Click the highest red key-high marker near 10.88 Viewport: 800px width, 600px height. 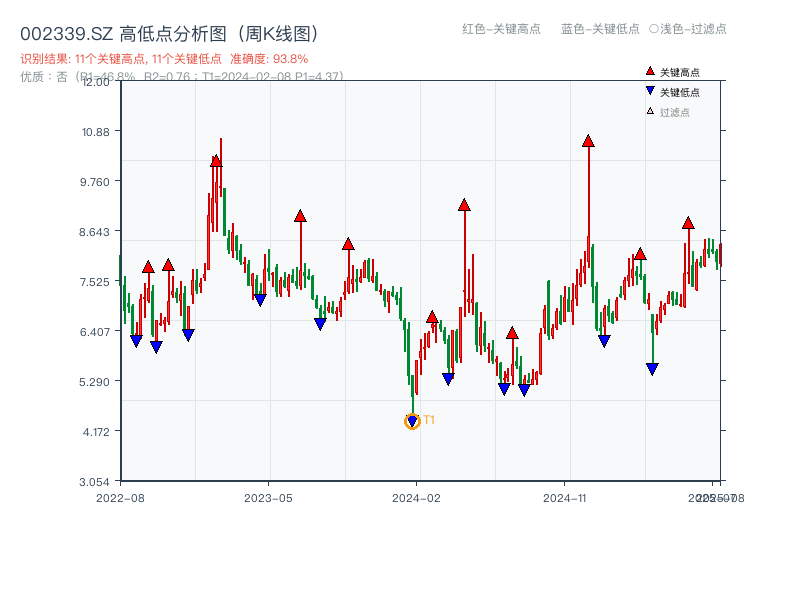pos(588,141)
